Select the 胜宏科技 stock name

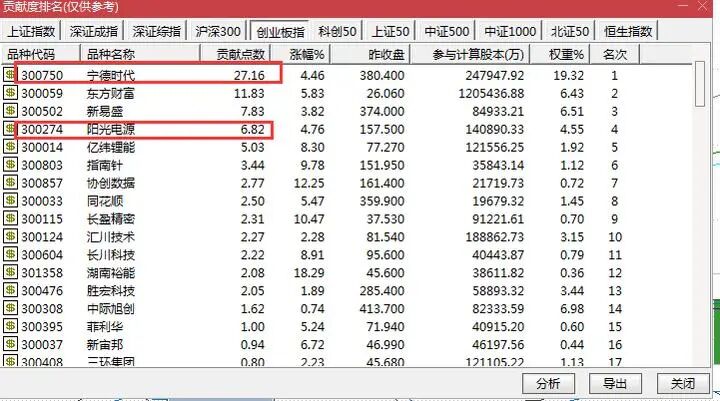coord(111,290)
